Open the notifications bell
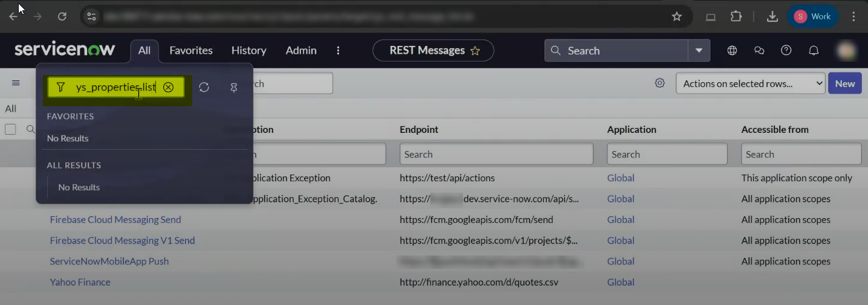 pos(814,51)
